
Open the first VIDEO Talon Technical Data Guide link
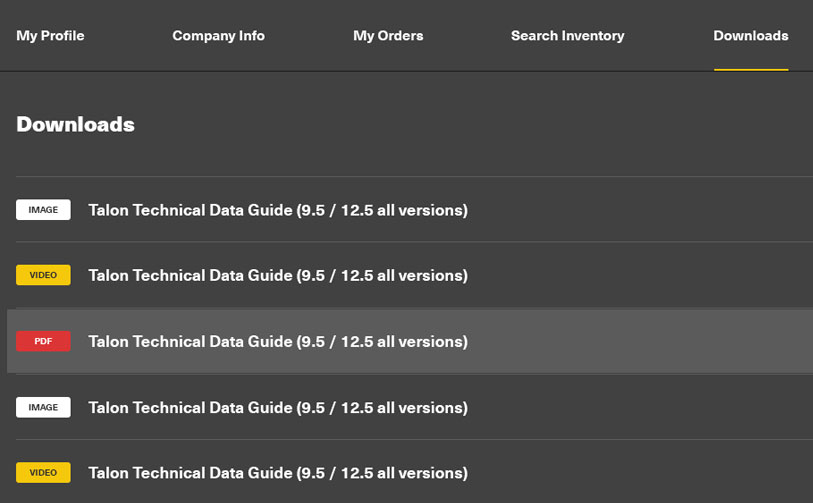click(278, 275)
